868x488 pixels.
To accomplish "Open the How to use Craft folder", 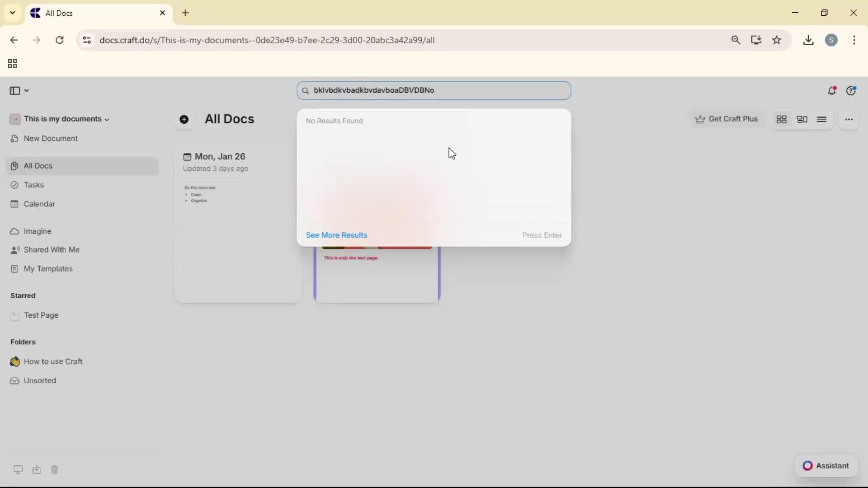I will [x=53, y=361].
